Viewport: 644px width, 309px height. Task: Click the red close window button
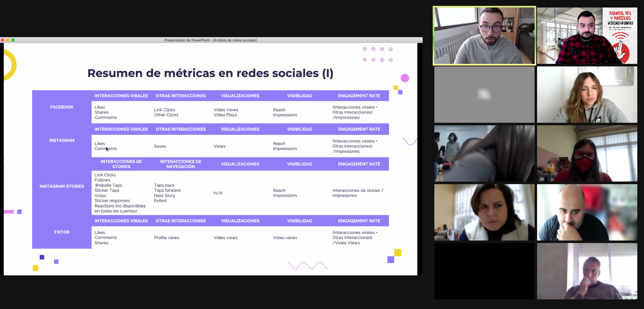coord(3,40)
